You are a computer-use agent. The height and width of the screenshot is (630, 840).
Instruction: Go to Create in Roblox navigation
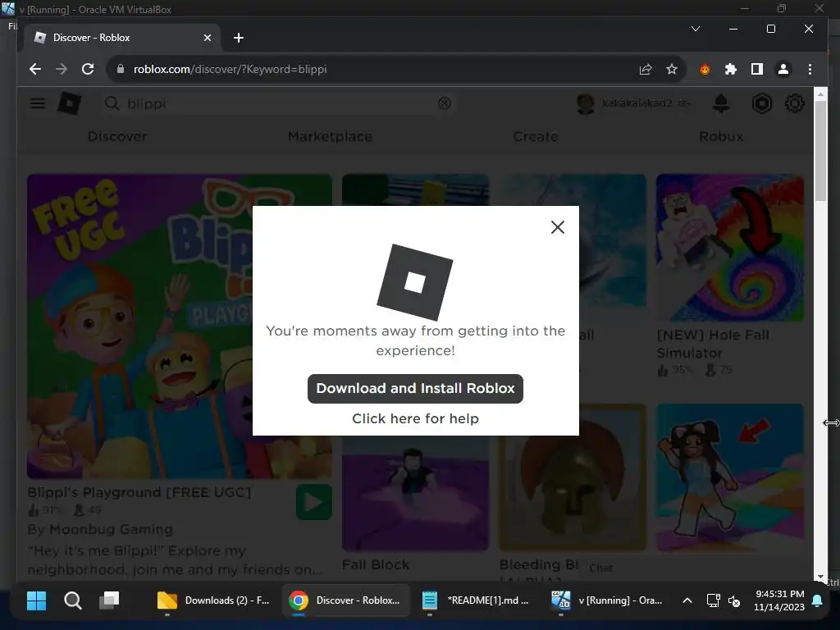tap(536, 137)
